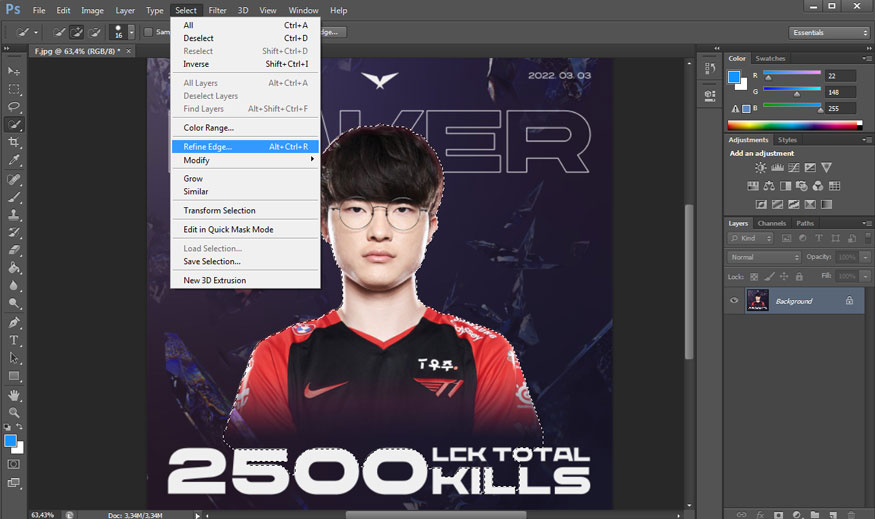Select the Healing Brush tool
Image resolution: width=875 pixels, height=519 pixels.
click(14, 179)
